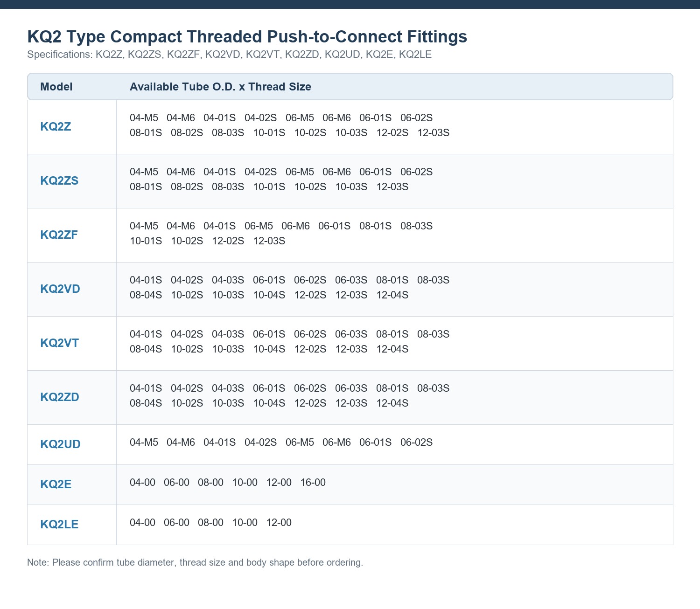
Task: Click the Available Tube O.D. x Thread Size header
Action: point(220,87)
